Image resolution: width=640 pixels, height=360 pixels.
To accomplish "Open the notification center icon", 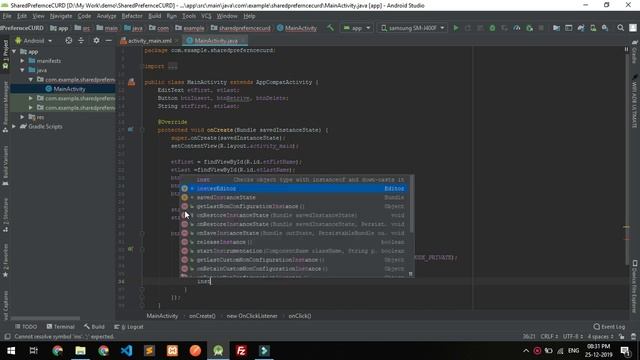I will [625, 351].
